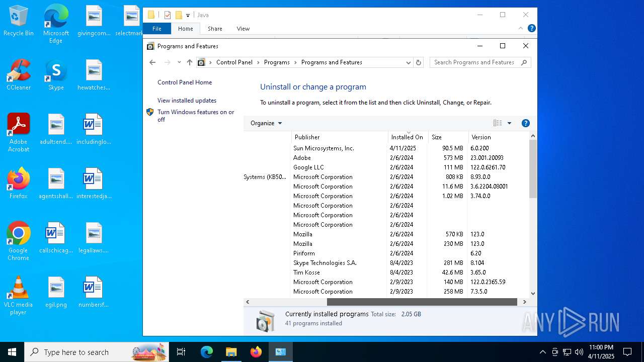Screen dimensions: 644x362
Task: Click Control Panel in breadcrumb path
Action: [234, 62]
